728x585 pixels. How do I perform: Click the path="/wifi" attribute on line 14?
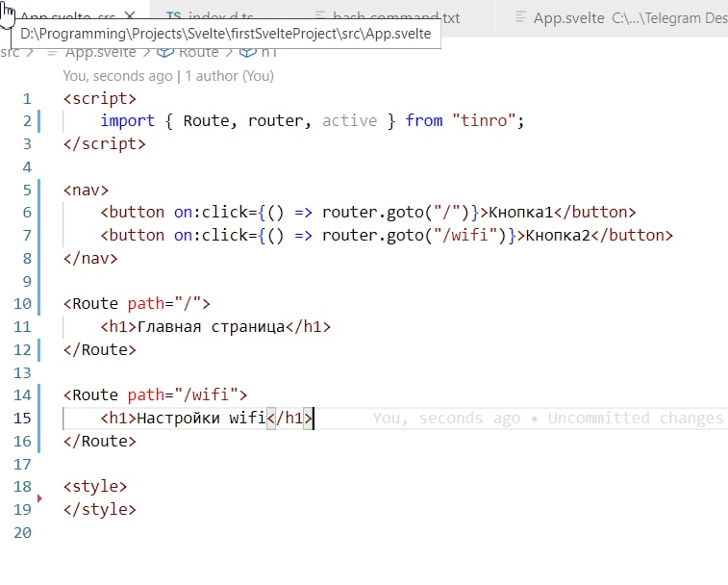coord(183,394)
